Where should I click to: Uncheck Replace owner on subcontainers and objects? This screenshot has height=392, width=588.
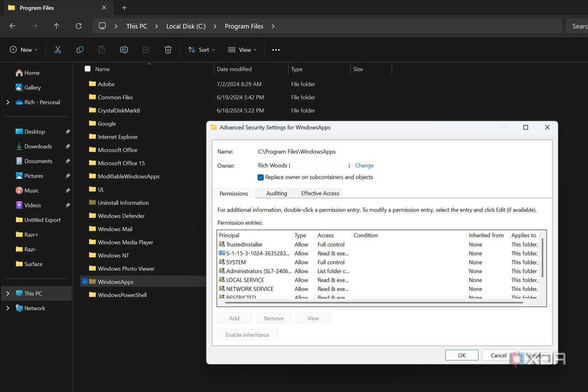[261, 177]
